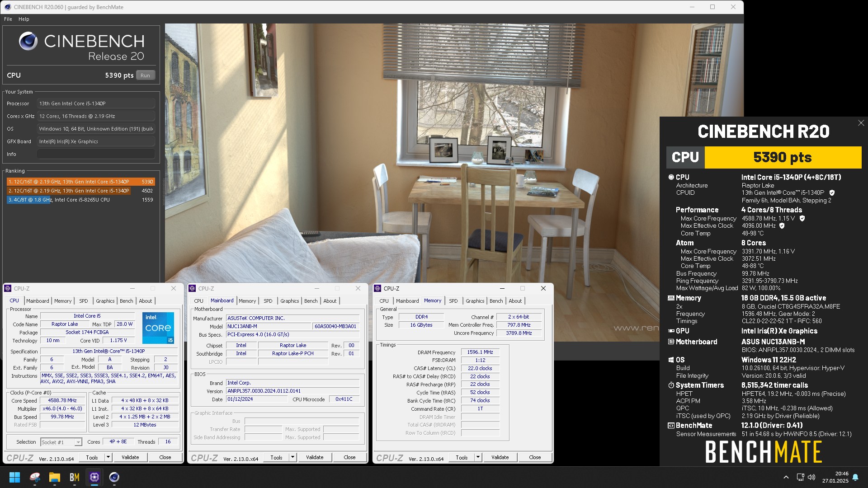The image size is (868, 488).
Task: Click first CPU-Z window title icon
Action: point(8,288)
